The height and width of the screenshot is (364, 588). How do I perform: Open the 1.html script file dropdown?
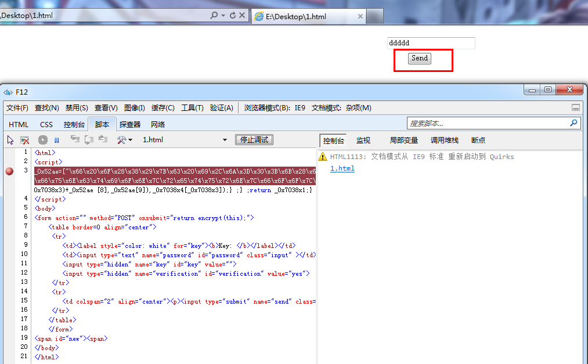click(185, 140)
